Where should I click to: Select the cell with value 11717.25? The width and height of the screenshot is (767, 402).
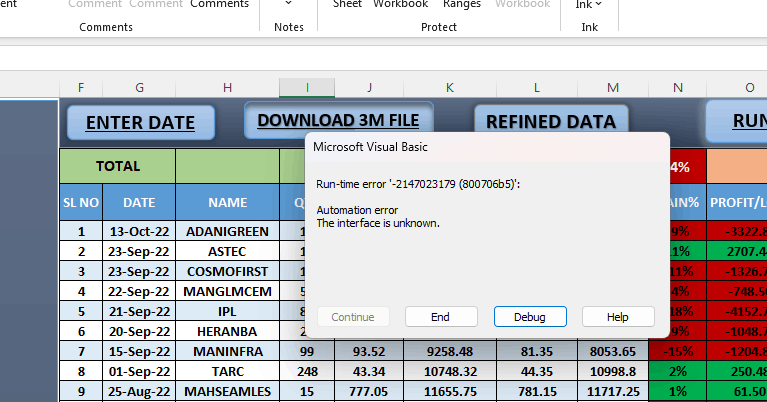(612, 392)
